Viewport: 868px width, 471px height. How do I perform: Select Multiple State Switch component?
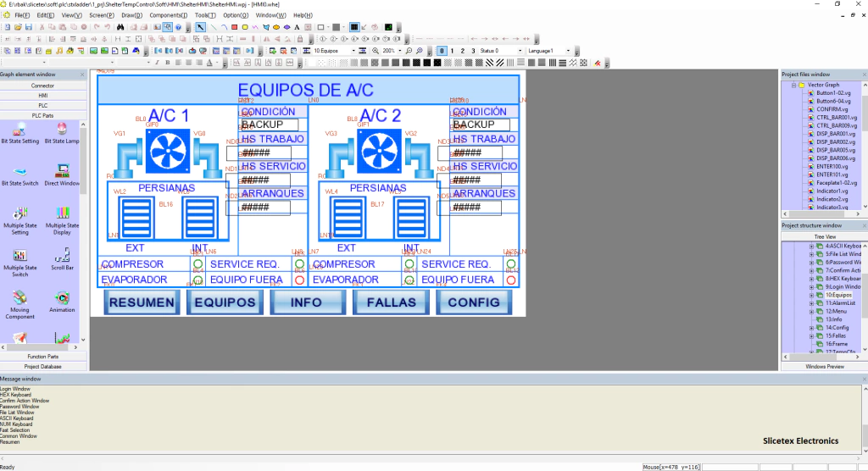click(x=20, y=263)
